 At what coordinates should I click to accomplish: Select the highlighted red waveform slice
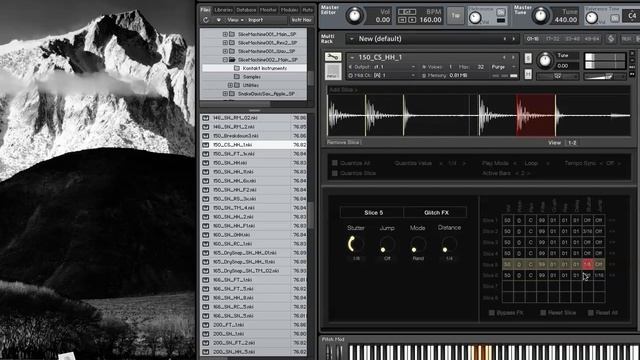pyautogui.click(x=536, y=115)
